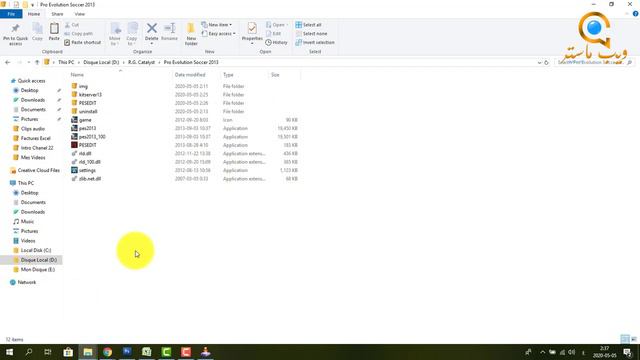The width and height of the screenshot is (640, 360).
Task: Select the pes2013 application file
Action: (x=84, y=128)
